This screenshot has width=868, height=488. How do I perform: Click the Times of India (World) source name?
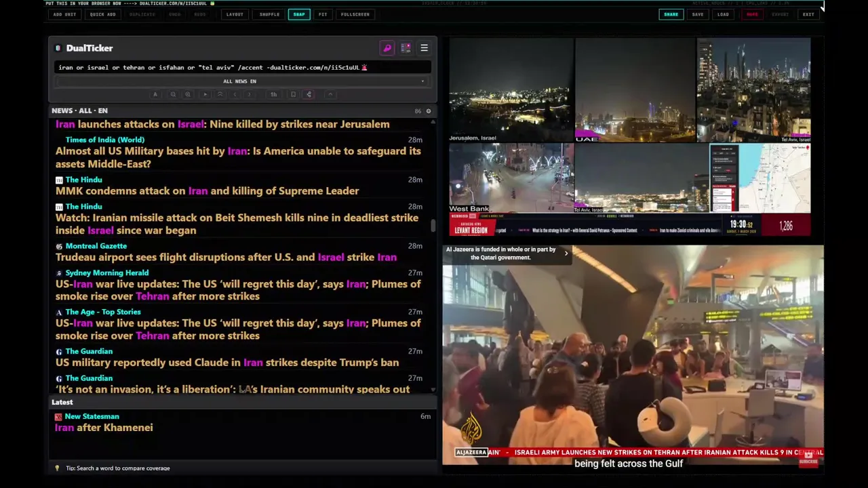point(105,140)
